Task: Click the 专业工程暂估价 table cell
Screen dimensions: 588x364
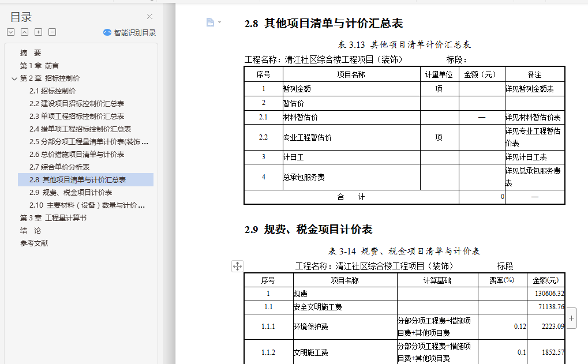Action: pyautogui.click(x=351, y=137)
